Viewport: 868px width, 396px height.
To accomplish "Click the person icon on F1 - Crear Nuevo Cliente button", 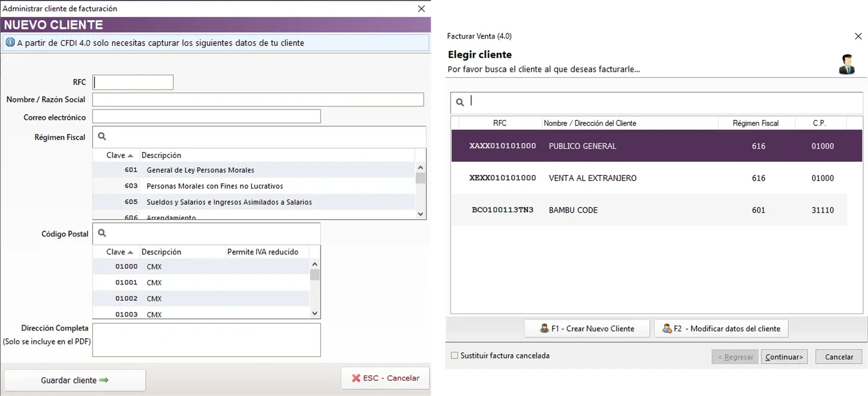I will pyautogui.click(x=544, y=328).
